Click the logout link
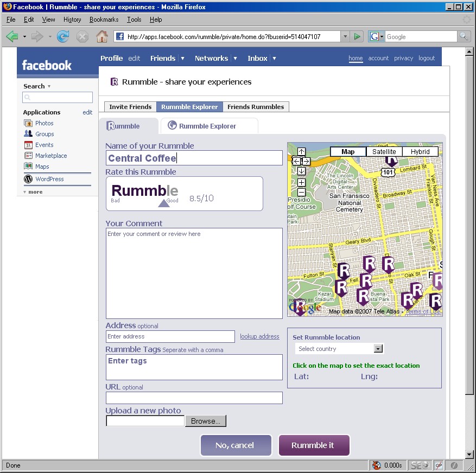Image resolution: width=476 pixels, height=473 pixels. [x=427, y=58]
